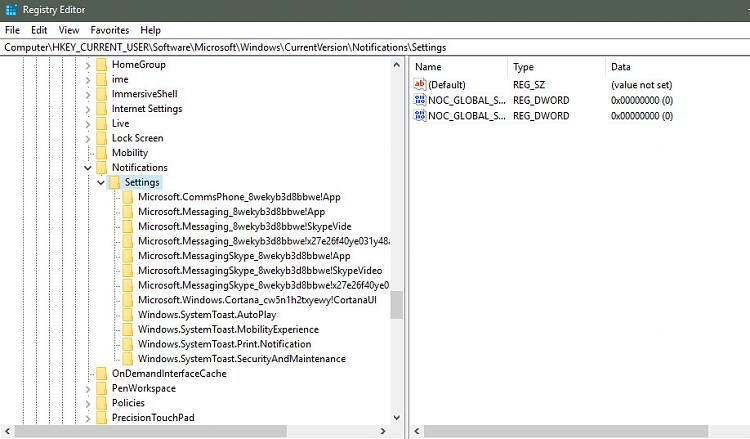Open the Favorites menu
Image resolution: width=750 pixels, height=439 pixels.
pyautogui.click(x=110, y=30)
